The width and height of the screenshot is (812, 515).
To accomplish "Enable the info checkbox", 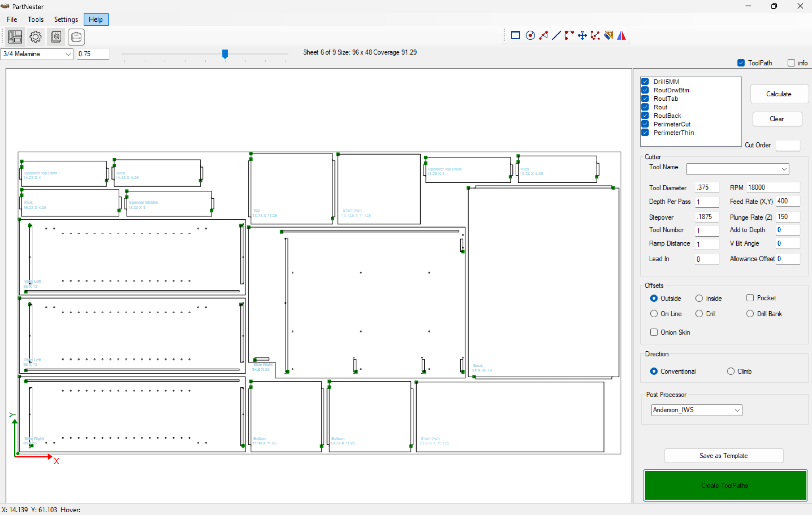I will pos(791,63).
